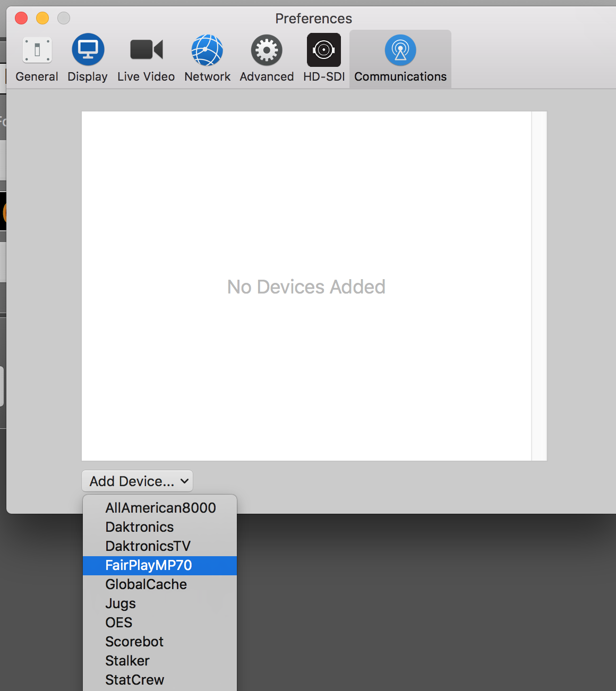This screenshot has width=616, height=691.
Task: Minimize the Preferences window
Action: coord(42,18)
